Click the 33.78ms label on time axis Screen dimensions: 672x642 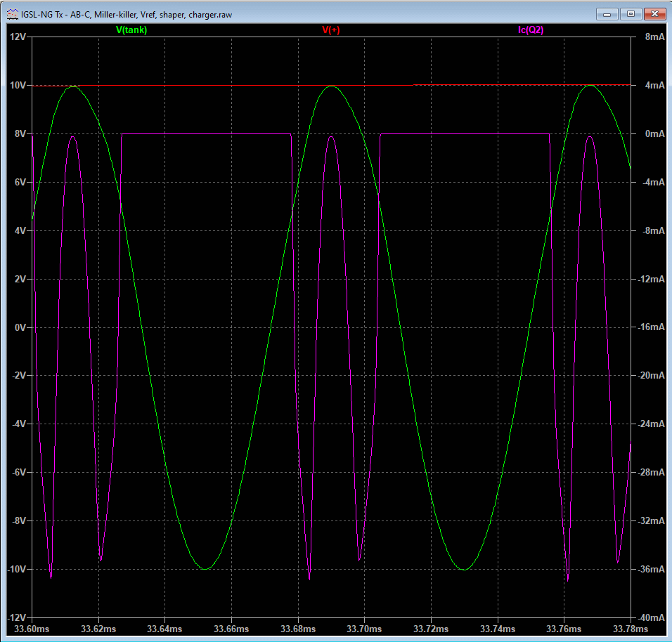click(x=630, y=628)
